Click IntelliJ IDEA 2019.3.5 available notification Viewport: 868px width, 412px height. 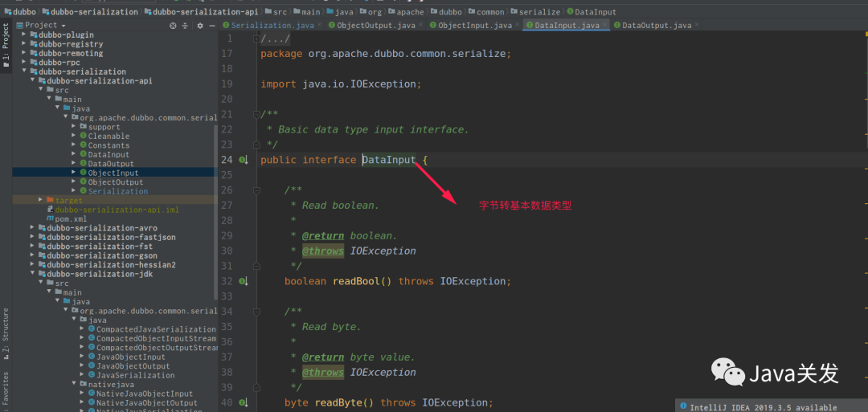coord(763,407)
